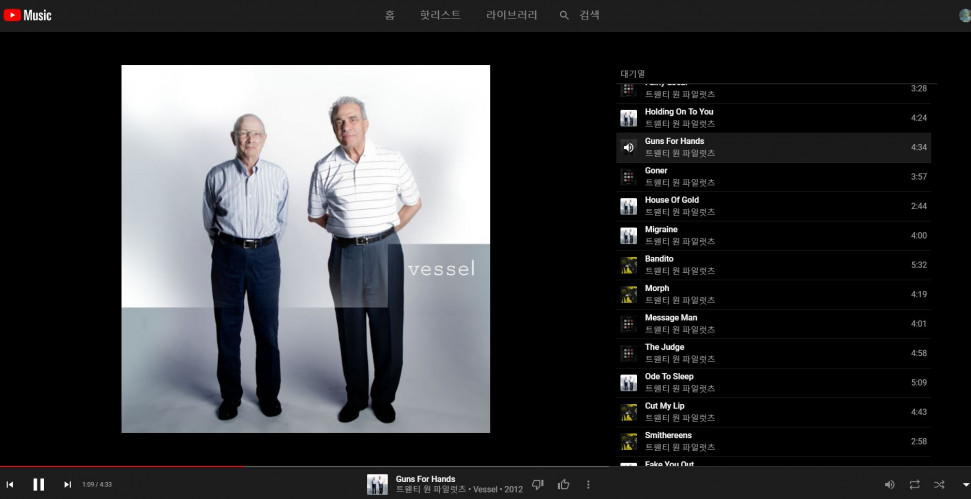This screenshot has height=499, width=971.
Task: Click the now-playing speaker icon in queue
Action: (x=629, y=147)
